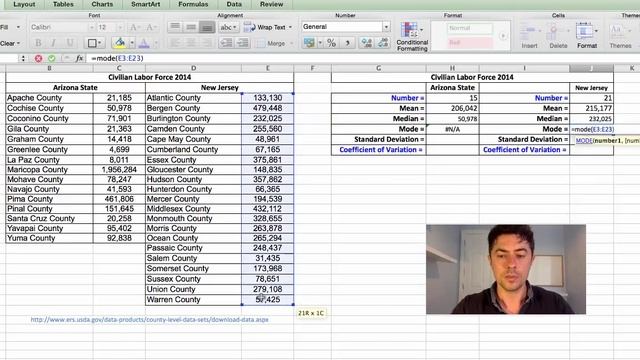Open the font size 12 box
640x360 pixels.
[x=109, y=27]
